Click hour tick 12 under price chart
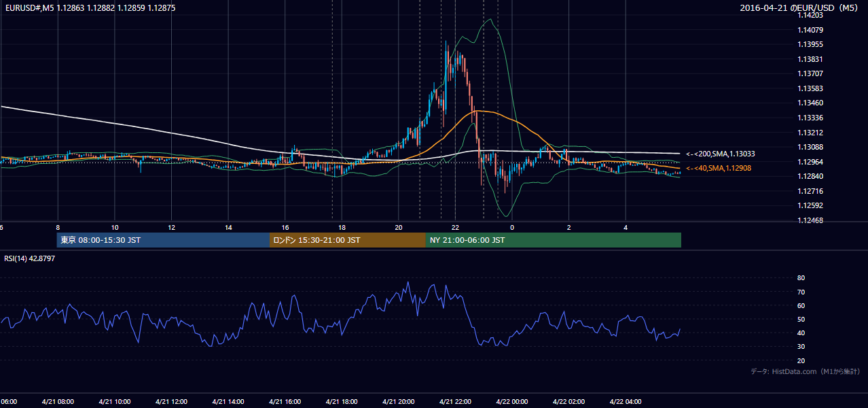868x408 pixels. 172,227
